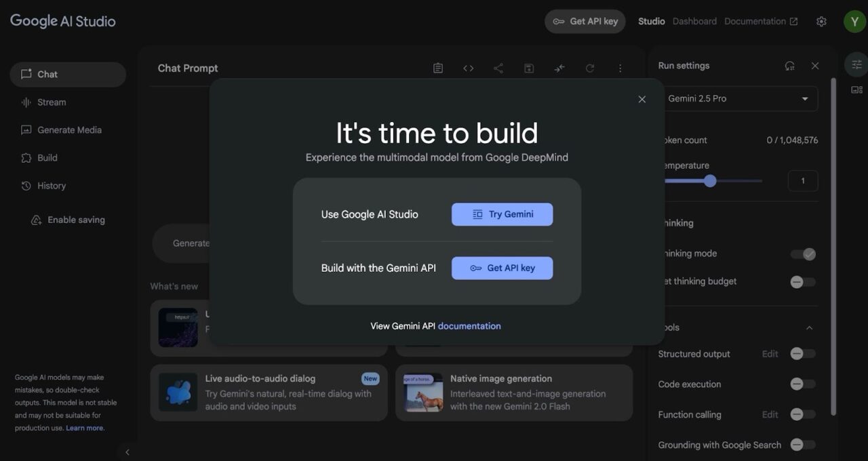
Task: Switch on Function calling toggle
Action: click(x=803, y=415)
